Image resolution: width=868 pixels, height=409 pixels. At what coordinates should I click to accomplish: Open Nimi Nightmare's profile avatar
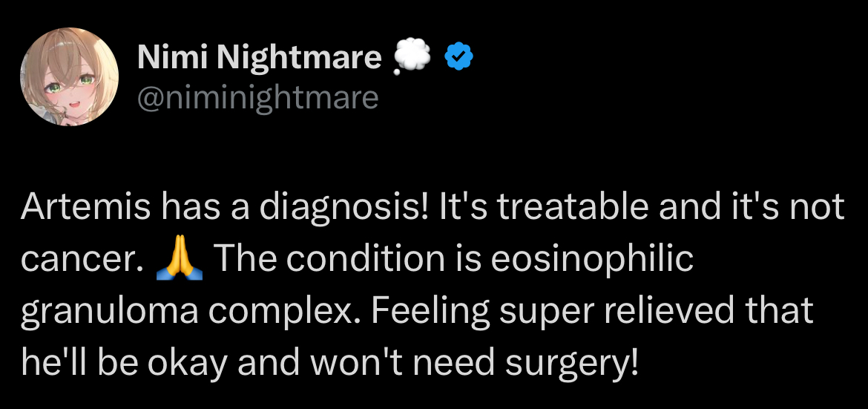tap(69, 78)
